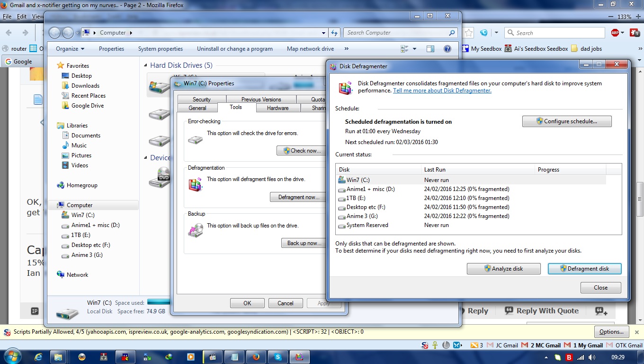Click the Firefox taskbar icon
The height and width of the screenshot is (364, 644).
click(256, 356)
